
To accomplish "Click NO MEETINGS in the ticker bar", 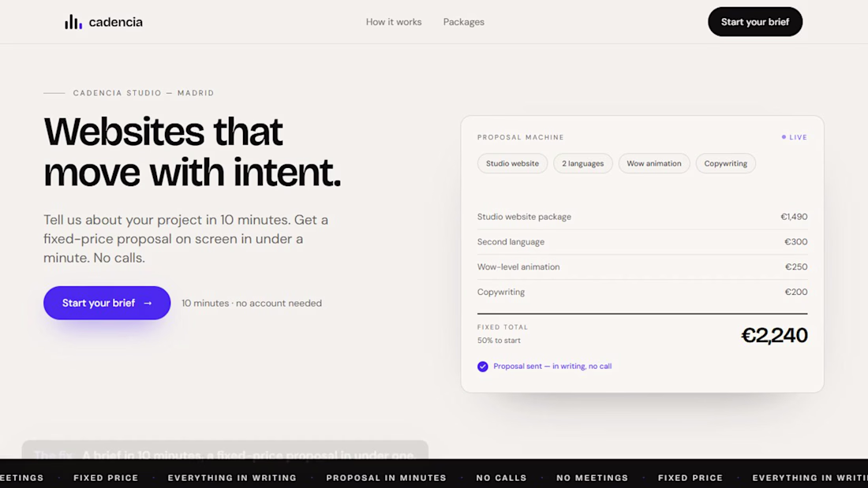I will click(x=593, y=478).
